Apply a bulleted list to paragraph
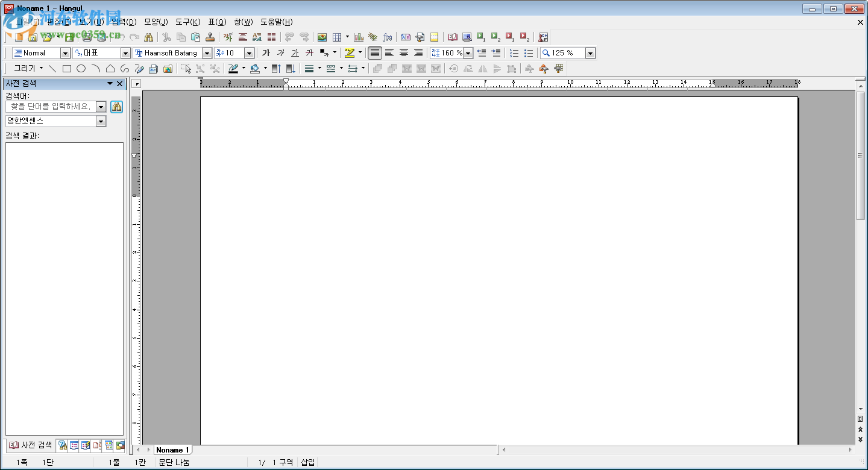 [529, 53]
